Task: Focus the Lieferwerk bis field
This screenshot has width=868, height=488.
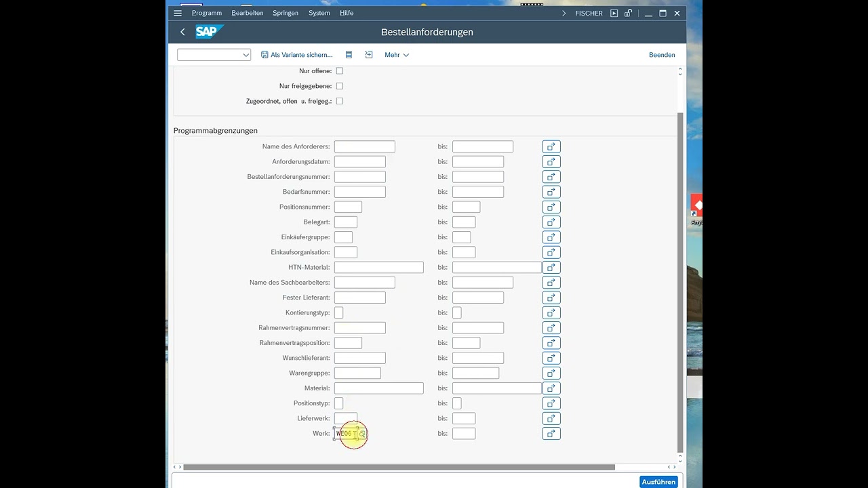Action: pyautogui.click(x=464, y=418)
